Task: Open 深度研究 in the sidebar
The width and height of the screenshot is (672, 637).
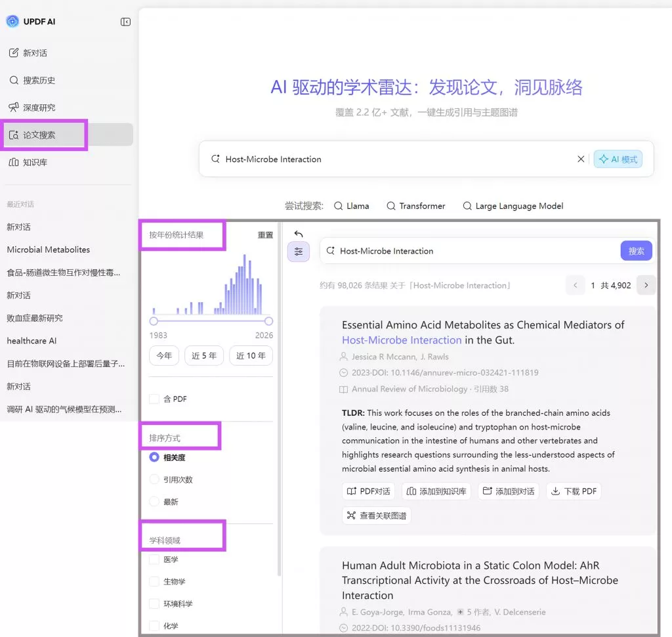Action: click(x=39, y=108)
